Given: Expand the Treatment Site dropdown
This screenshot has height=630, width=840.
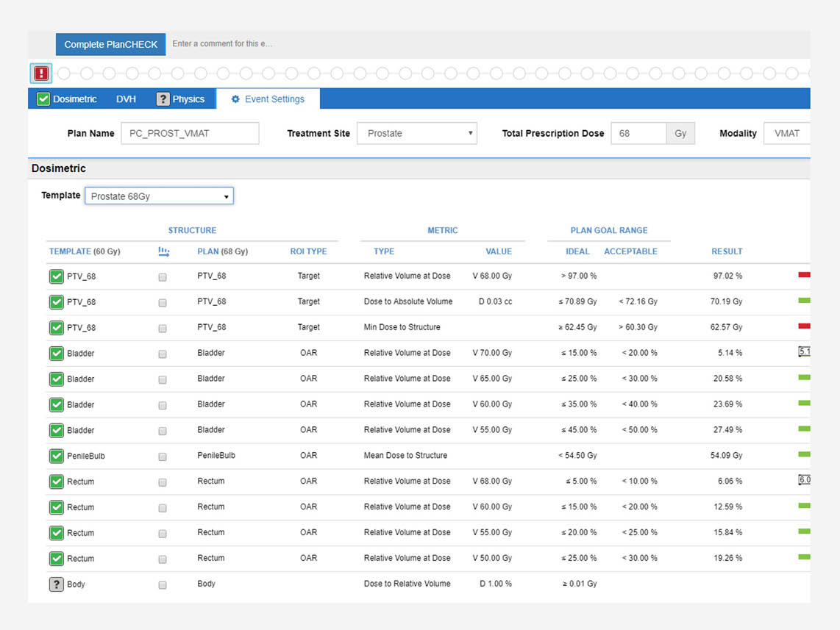Looking at the screenshot, I should pyautogui.click(x=416, y=133).
